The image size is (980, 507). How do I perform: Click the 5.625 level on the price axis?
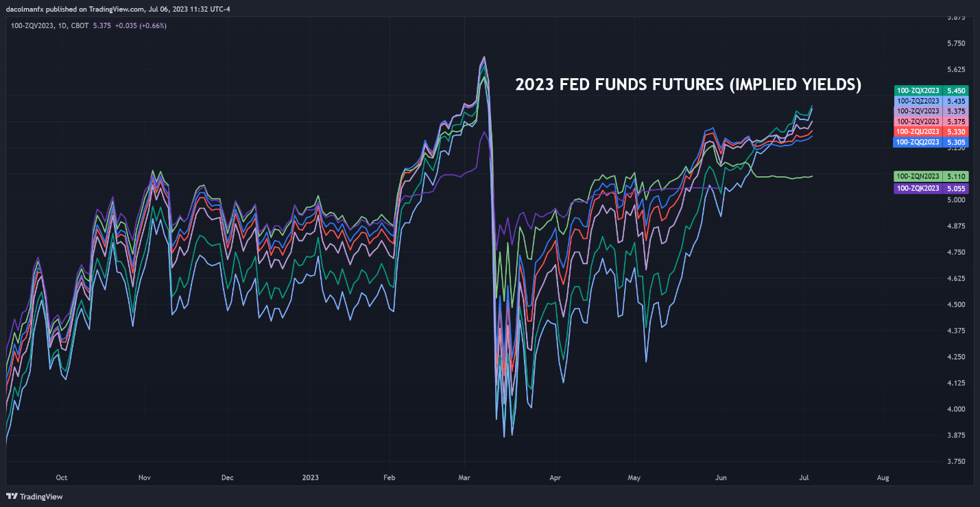pos(955,69)
